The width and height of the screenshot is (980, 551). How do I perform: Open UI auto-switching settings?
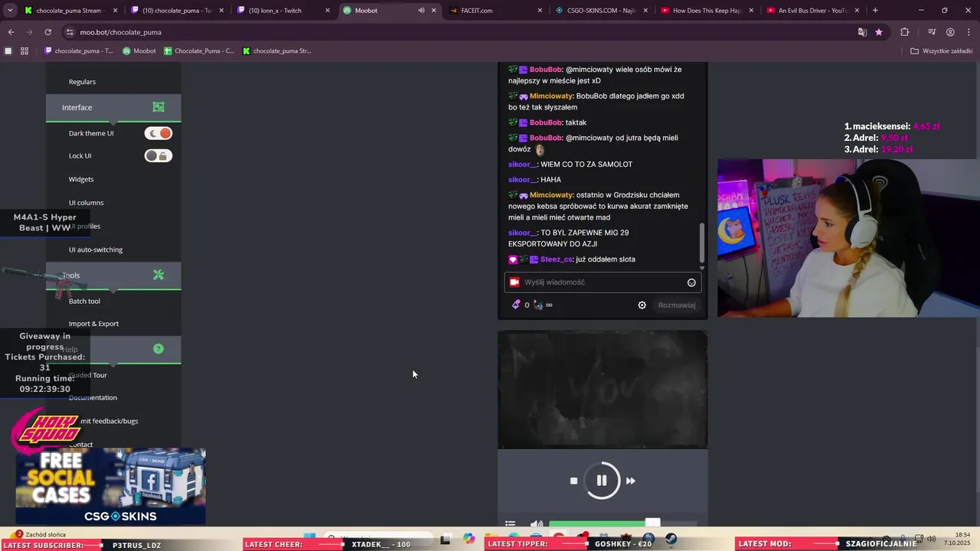(x=96, y=249)
